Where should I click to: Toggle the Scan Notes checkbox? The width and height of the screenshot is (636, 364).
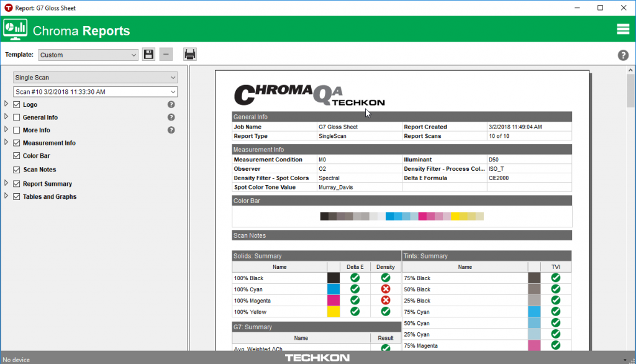(17, 170)
